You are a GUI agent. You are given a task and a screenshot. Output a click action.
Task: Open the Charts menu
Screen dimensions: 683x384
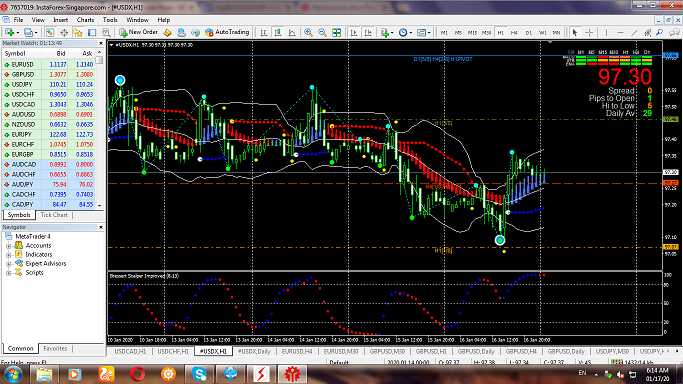click(x=85, y=20)
